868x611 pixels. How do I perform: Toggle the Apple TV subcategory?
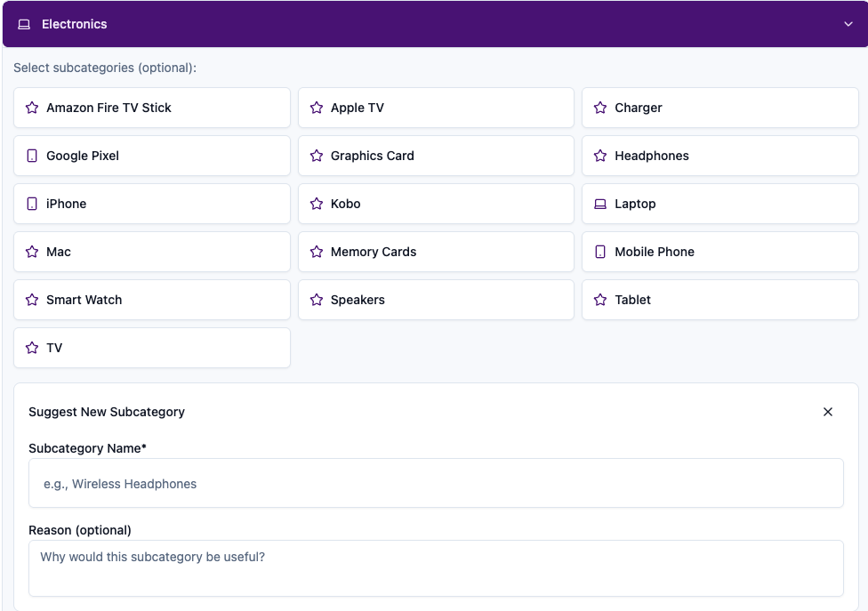[x=436, y=108]
